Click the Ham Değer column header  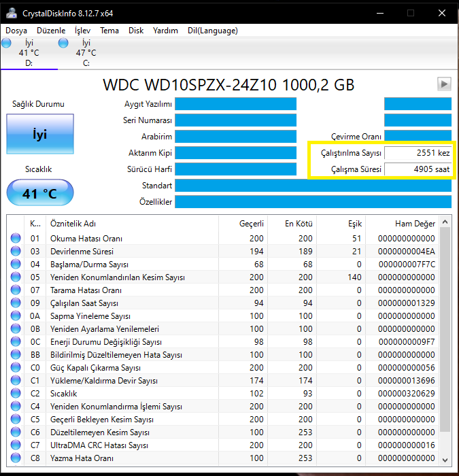click(403, 224)
